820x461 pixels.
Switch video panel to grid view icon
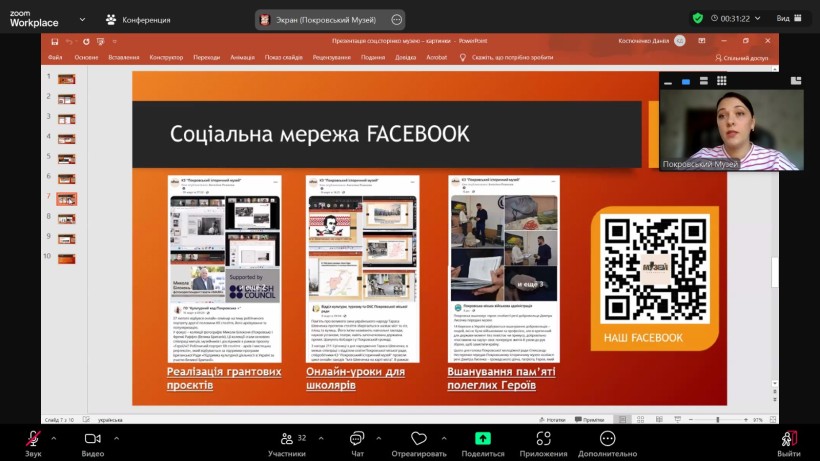pos(722,80)
